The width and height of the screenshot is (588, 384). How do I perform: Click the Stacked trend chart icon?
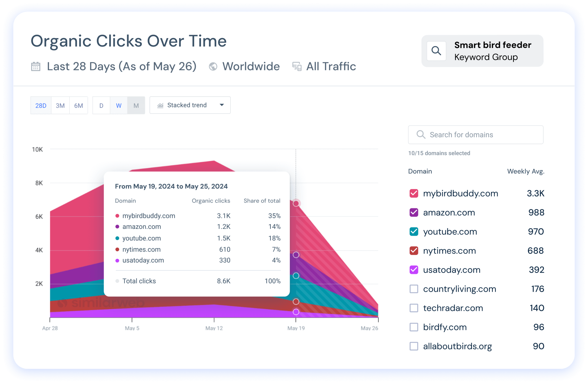click(160, 105)
